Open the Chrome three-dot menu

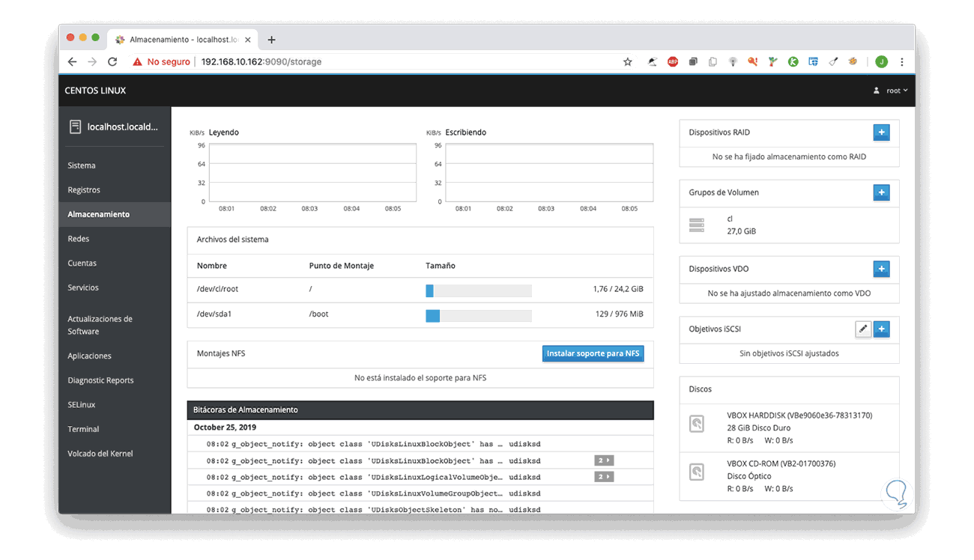902,61
